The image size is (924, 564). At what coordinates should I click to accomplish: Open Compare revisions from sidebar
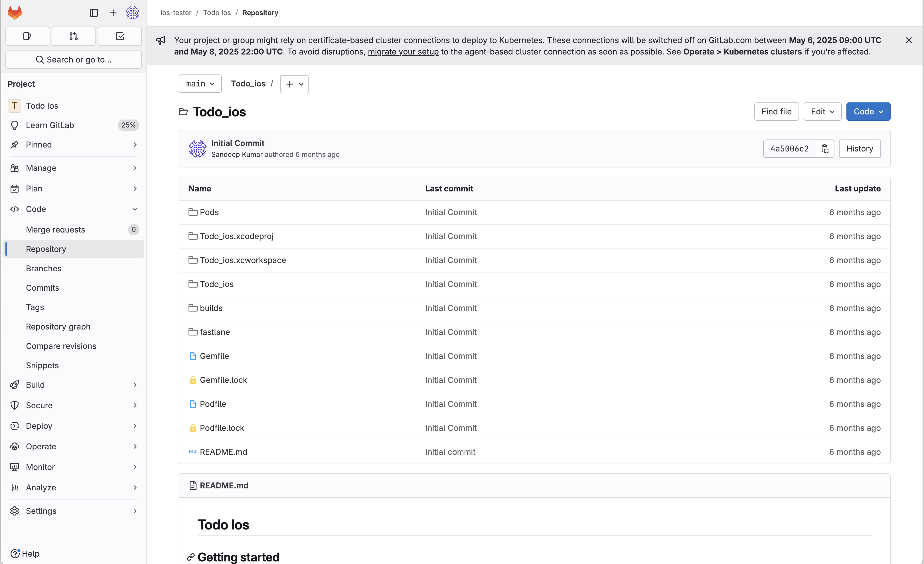74,346
